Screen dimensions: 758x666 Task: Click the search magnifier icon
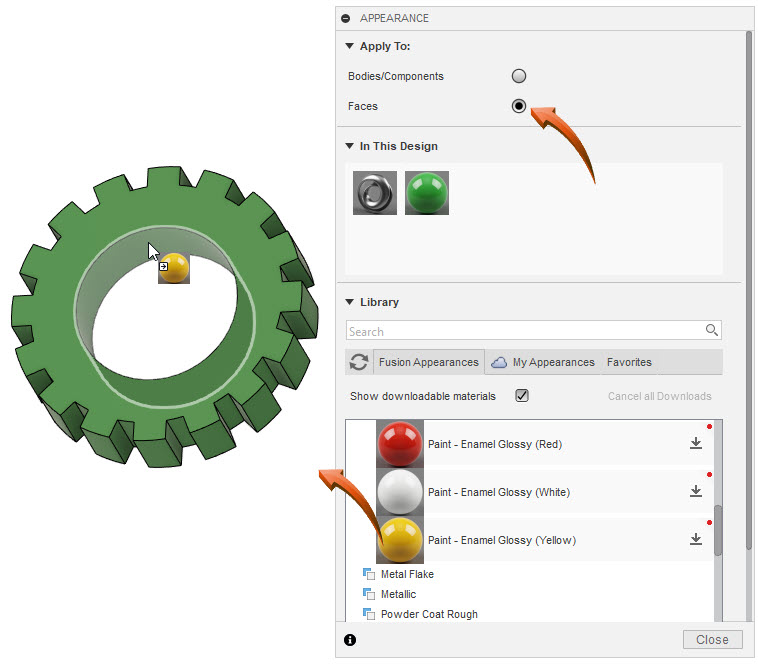pos(711,331)
